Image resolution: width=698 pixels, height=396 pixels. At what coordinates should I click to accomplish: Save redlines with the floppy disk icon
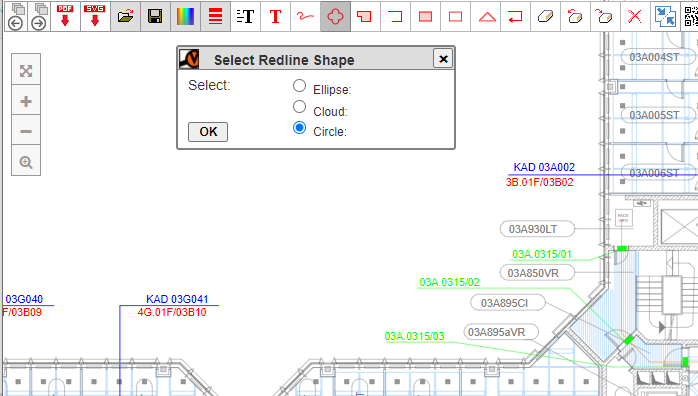tap(155, 16)
